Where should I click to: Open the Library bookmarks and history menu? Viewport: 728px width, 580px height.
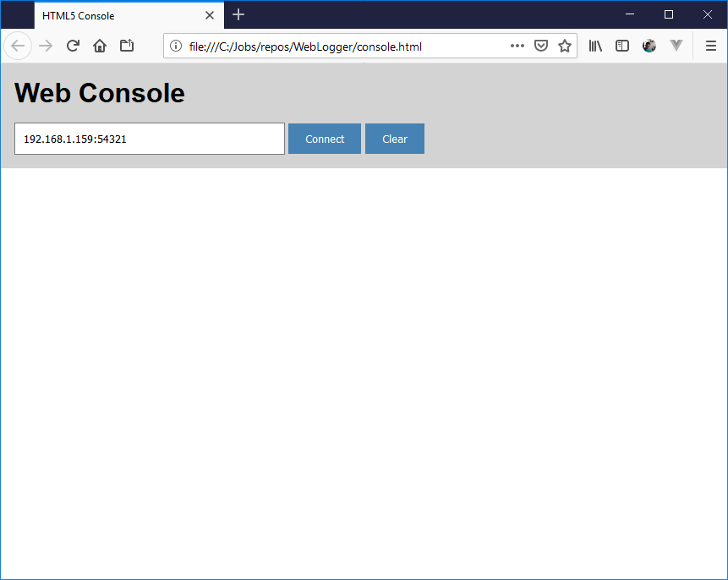click(x=595, y=47)
